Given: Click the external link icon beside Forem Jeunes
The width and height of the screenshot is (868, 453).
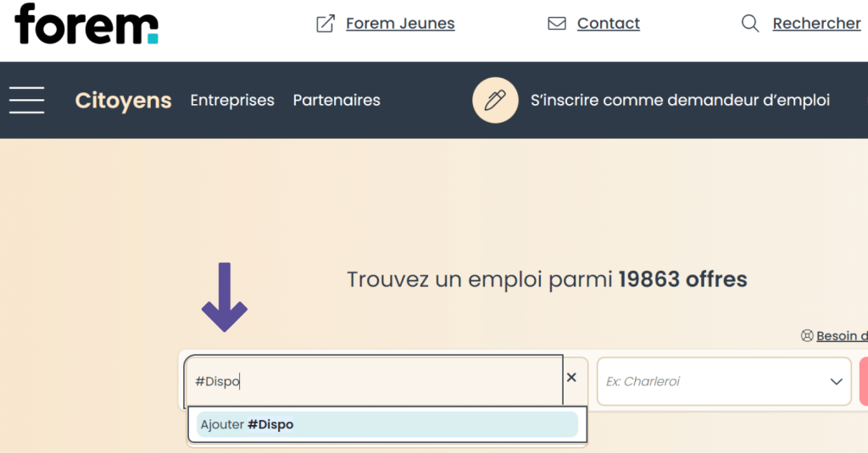Looking at the screenshot, I should [x=325, y=24].
